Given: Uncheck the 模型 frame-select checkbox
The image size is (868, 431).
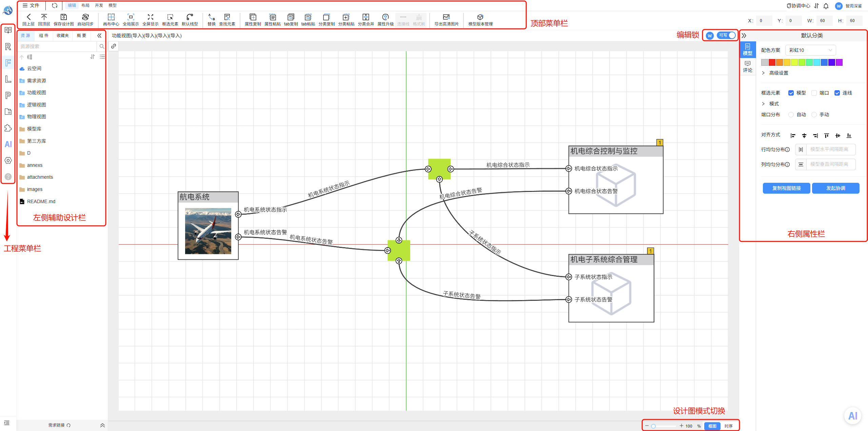Looking at the screenshot, I should point(791,93).
